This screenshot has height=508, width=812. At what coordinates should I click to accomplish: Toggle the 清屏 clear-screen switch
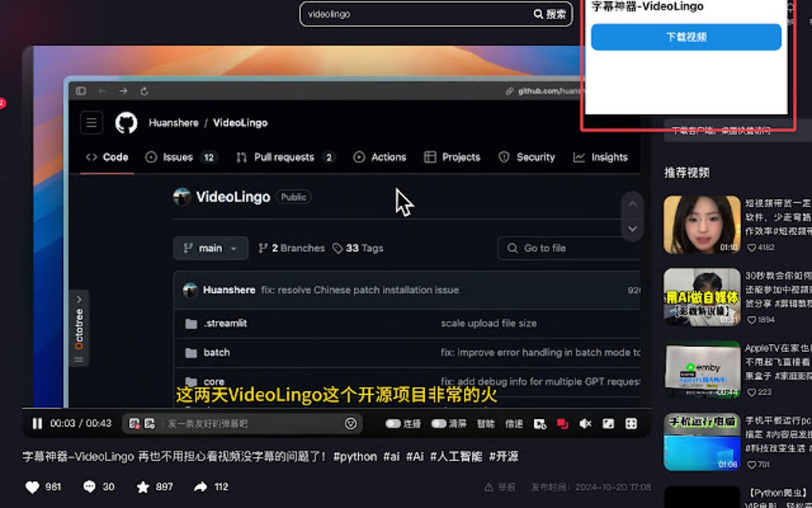tap(439, 424)
